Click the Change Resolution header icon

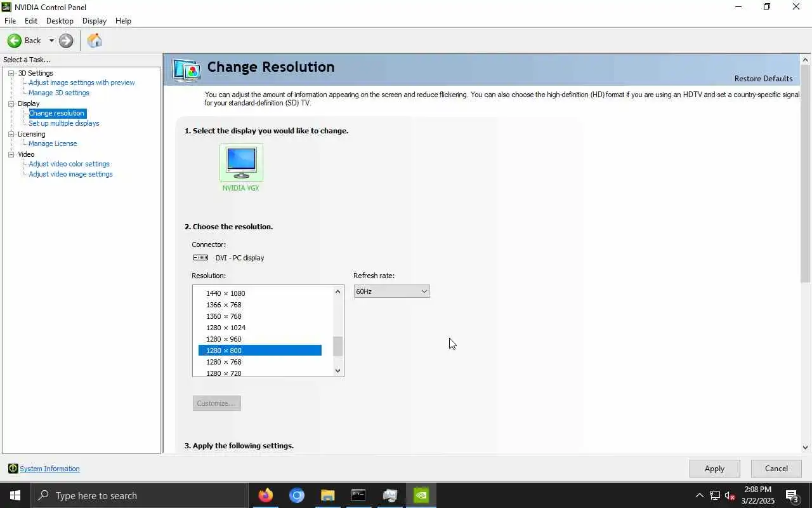187,70
